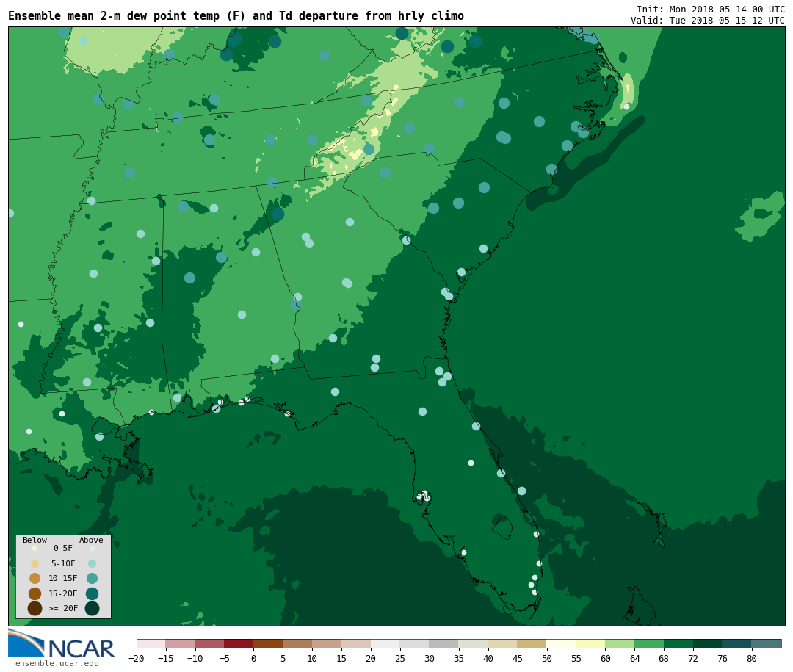793x672 pixels.
Task: Click the '80' colorbar tick label
Action: tap(752, 659)
